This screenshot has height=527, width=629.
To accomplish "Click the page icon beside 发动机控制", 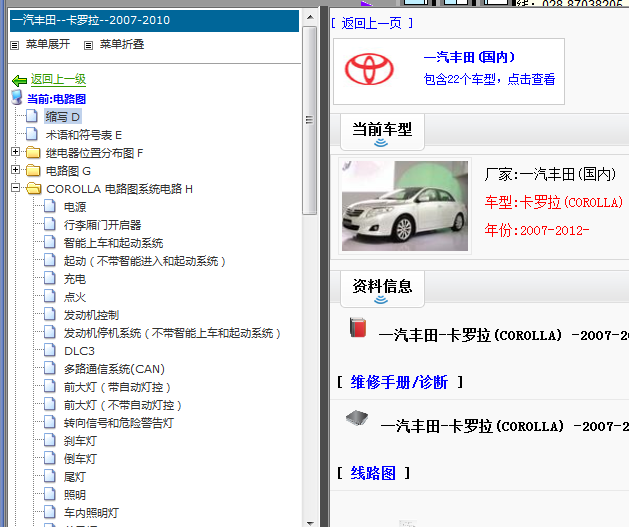I will (x=50, y=314).
